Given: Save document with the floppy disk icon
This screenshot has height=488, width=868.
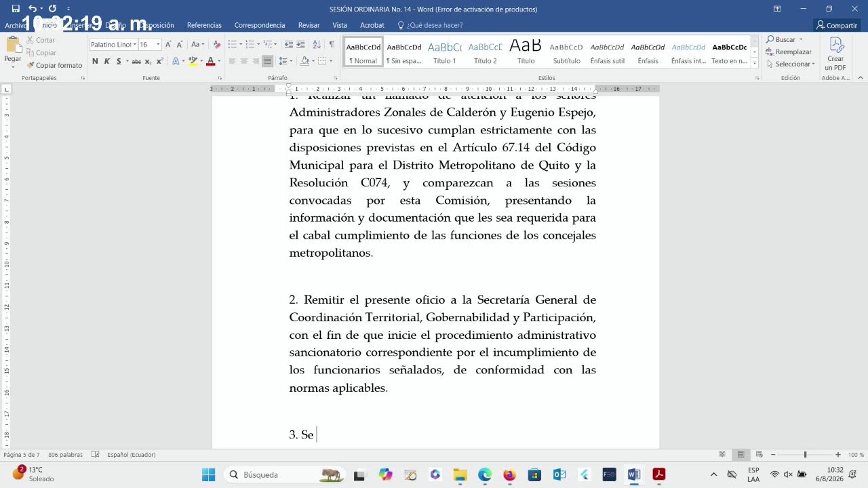Looking at the screenshot, I should pos(16,9).
